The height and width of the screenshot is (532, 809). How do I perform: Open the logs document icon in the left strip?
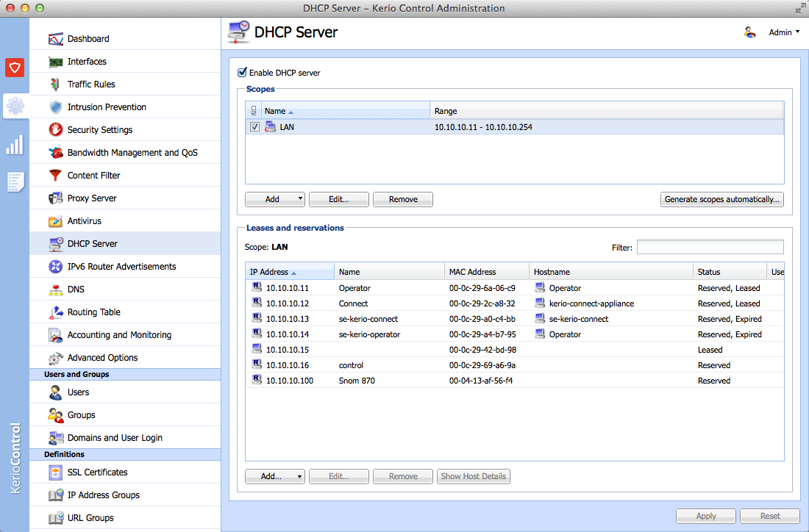[15, 182]
